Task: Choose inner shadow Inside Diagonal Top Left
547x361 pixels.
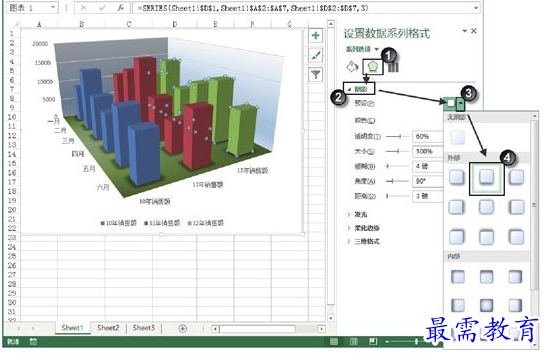Action: (x=457, y=277)
